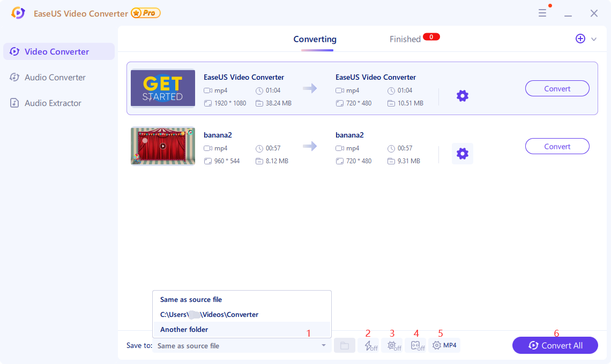The width and height of the screenshot is (611, 364).
Task: Click the add file plus icon
Action: 580,39
